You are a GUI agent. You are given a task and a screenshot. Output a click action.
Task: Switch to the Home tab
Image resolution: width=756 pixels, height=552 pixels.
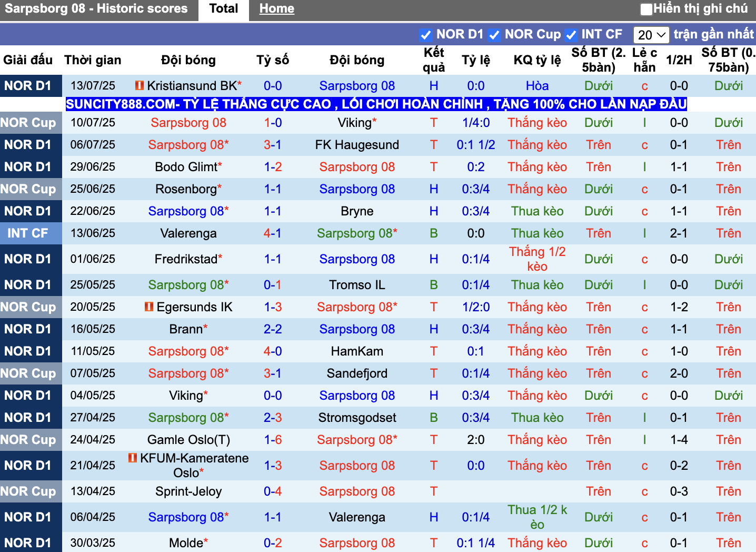click(x=276, y=9)
